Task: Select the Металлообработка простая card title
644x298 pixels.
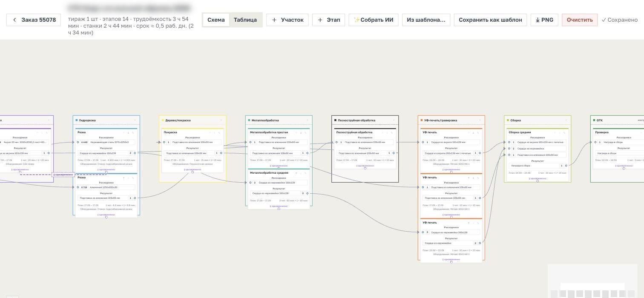Action: click(x=269, y=132)
